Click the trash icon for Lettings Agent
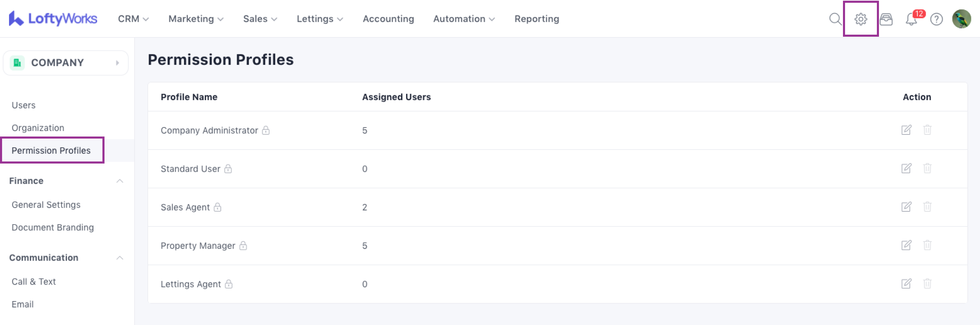Screen dimensions: 980x325 pyautogui.click(x=927, y=284)
